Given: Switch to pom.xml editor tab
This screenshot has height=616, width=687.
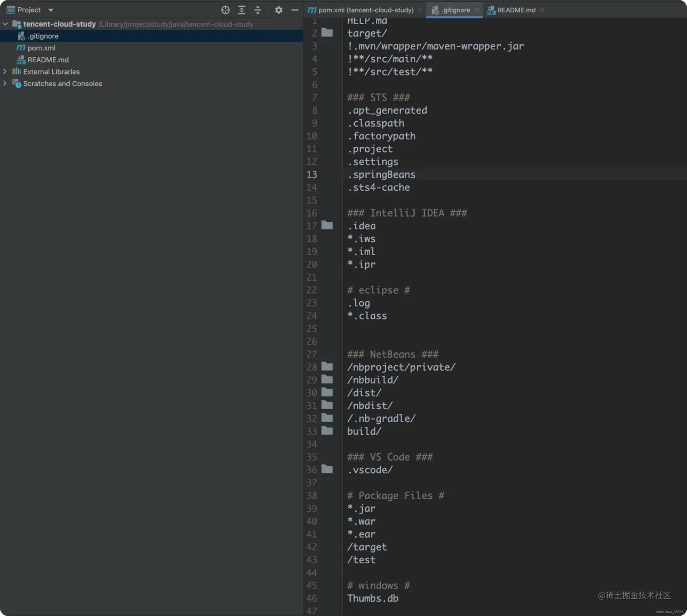Looking at the screenshot, I should coord(361,10).
